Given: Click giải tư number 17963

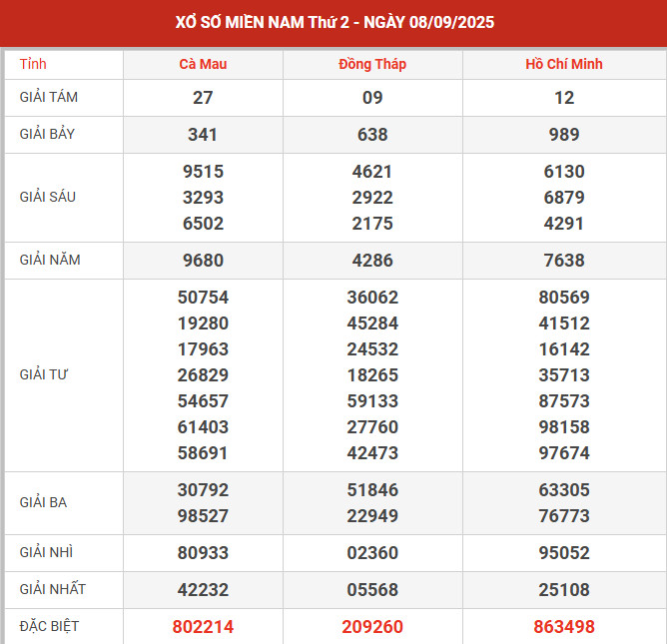Looking at the screenshot, I should click(203, 349).
